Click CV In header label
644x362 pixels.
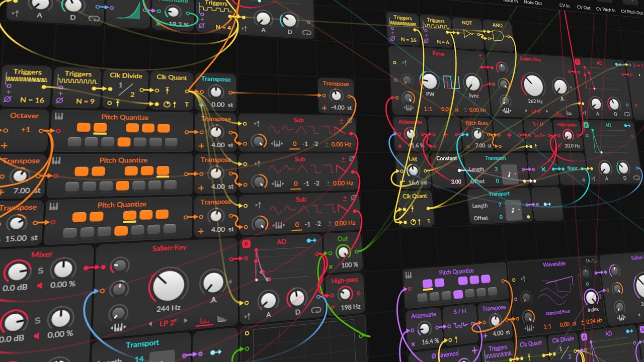[565, 6]
